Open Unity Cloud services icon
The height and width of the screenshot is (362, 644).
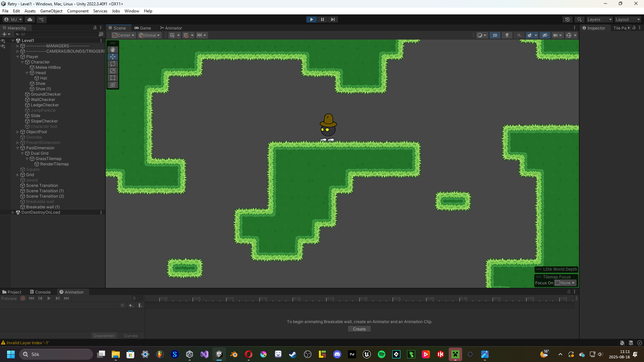click(x=30, y=19)
